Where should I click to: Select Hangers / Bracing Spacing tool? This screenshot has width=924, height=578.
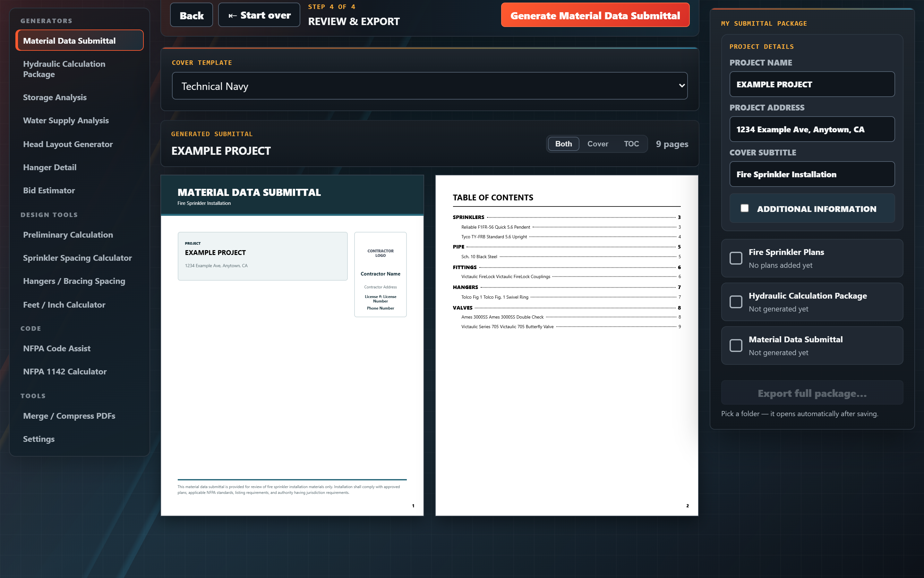[x=80, y=281]
